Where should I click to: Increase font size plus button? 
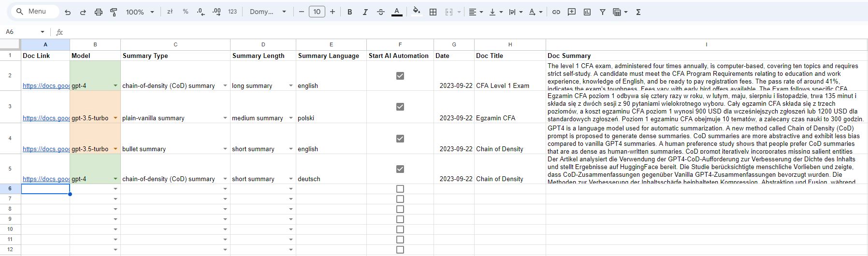pyautogui.click(x=333, y=12)
